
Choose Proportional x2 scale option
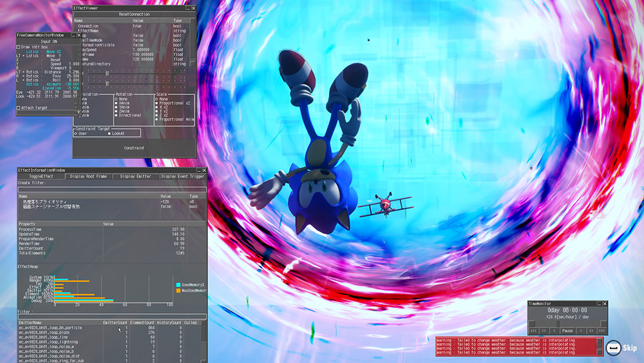(x=156, y=103)
